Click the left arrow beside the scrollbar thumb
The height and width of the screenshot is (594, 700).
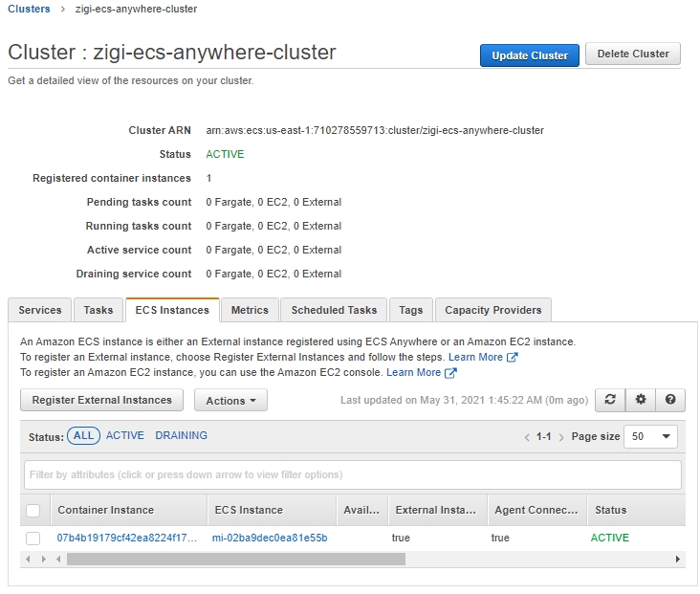(x=58, y=559)
